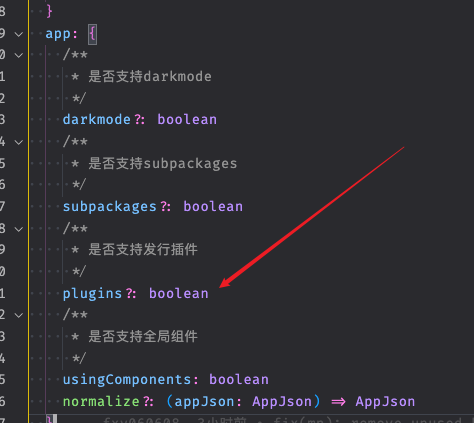Fold the 是否支持发行插件 comment chevron

pos(19,229)
